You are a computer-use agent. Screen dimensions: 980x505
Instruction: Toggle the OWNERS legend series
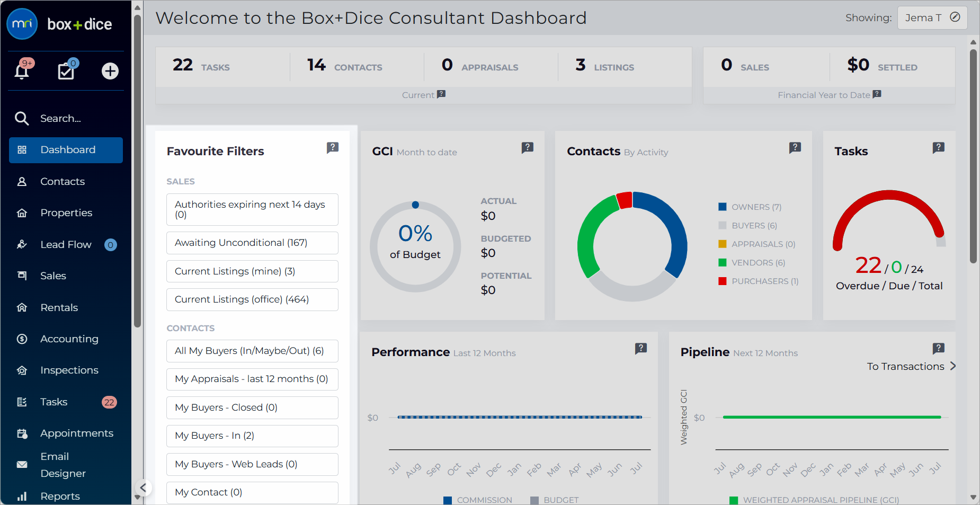[750, 207]
